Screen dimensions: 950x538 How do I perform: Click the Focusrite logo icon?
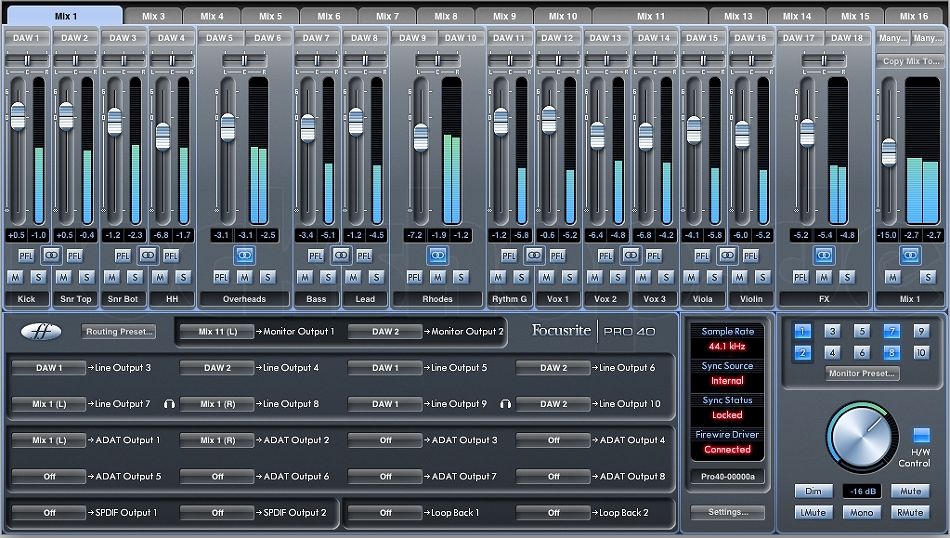[x=41, y=332]
